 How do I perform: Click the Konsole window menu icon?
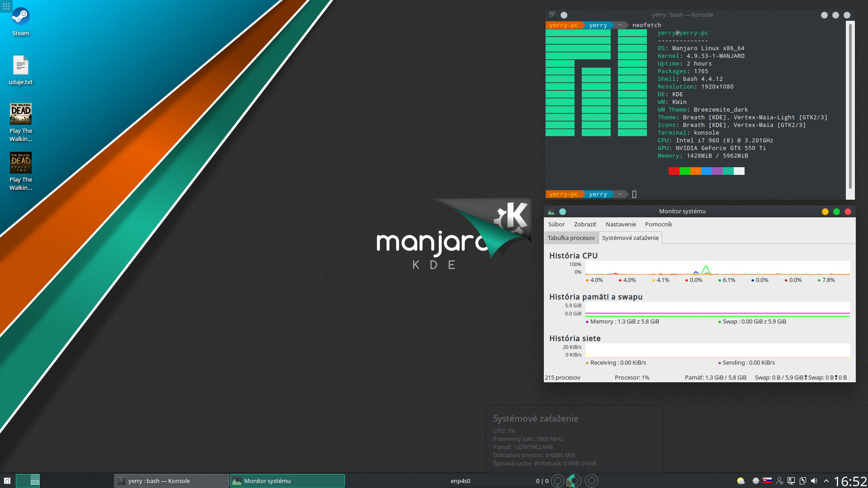pos(552,15)
